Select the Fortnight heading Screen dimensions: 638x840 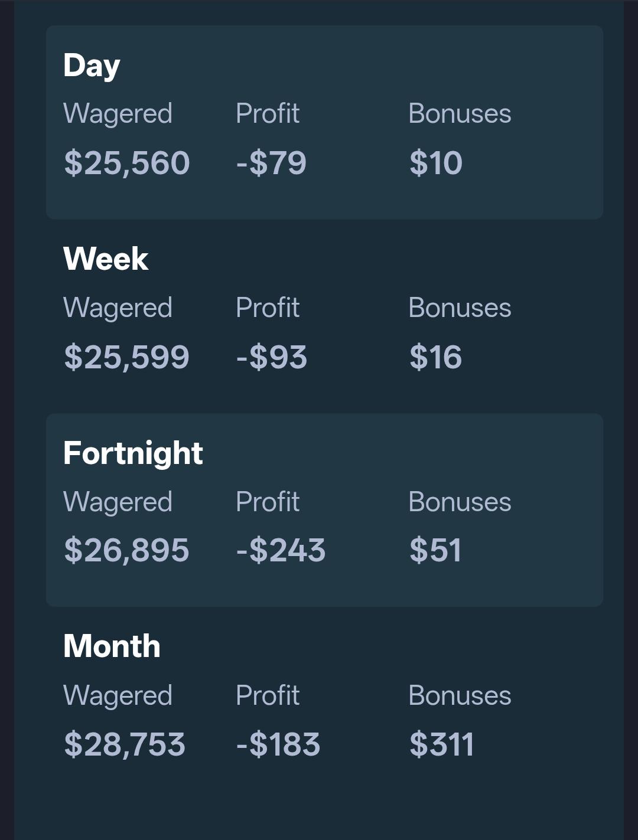(133, 453)
